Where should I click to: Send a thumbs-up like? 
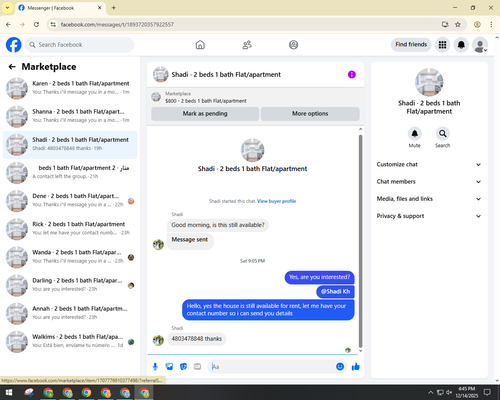pyautogui.click(x=356, y=367)
